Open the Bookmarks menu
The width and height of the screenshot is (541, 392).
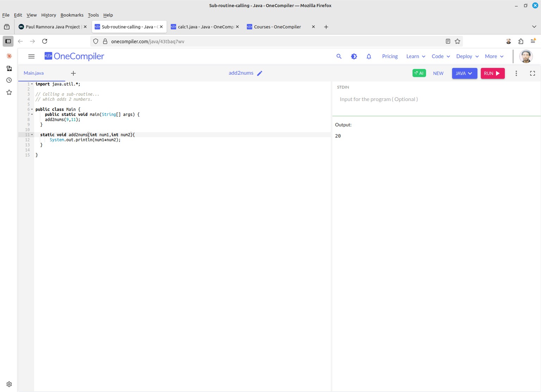72,15
